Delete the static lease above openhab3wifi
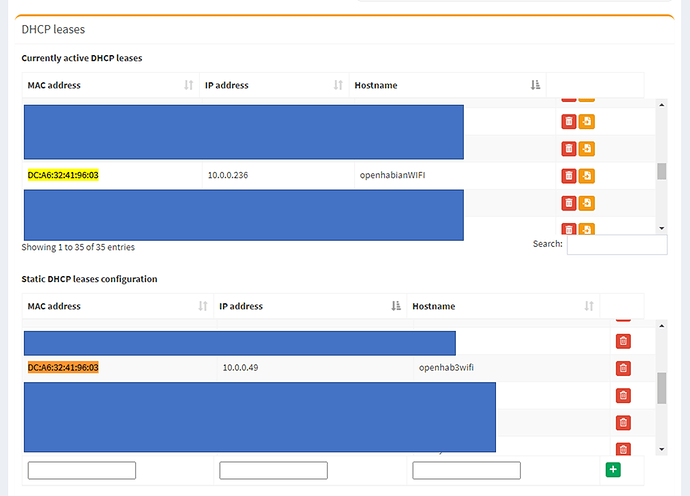690x496 pixels. coord(623,341)
